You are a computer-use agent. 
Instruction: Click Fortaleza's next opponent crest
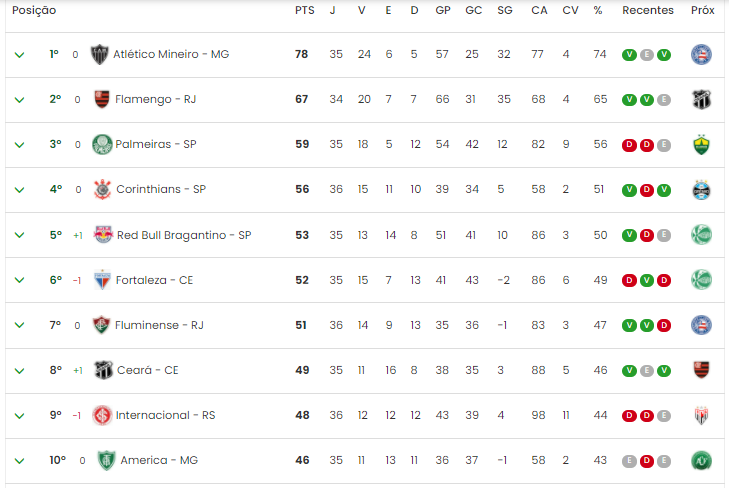(x=701, y=280)
